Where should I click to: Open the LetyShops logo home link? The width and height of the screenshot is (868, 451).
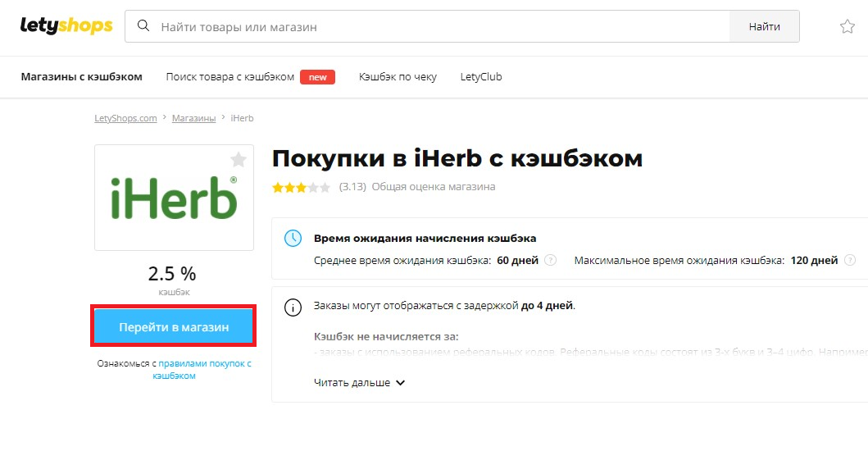(66, 26)
